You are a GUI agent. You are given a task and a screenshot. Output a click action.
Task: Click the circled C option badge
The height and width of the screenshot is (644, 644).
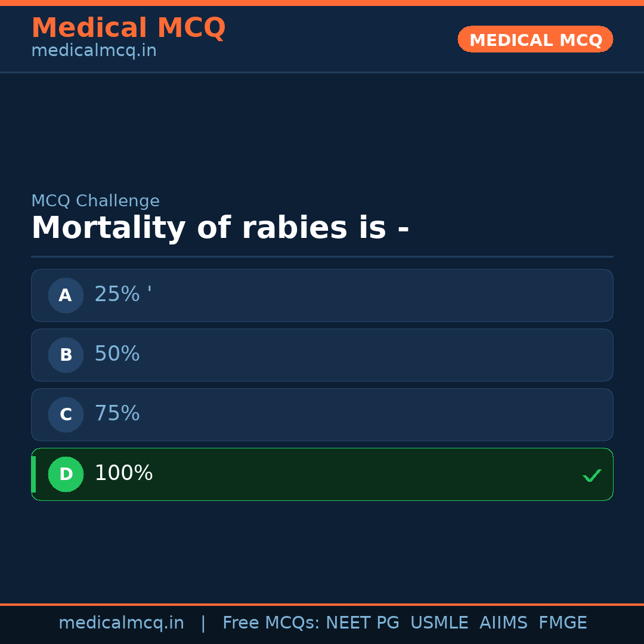click(x=66, y=414)
